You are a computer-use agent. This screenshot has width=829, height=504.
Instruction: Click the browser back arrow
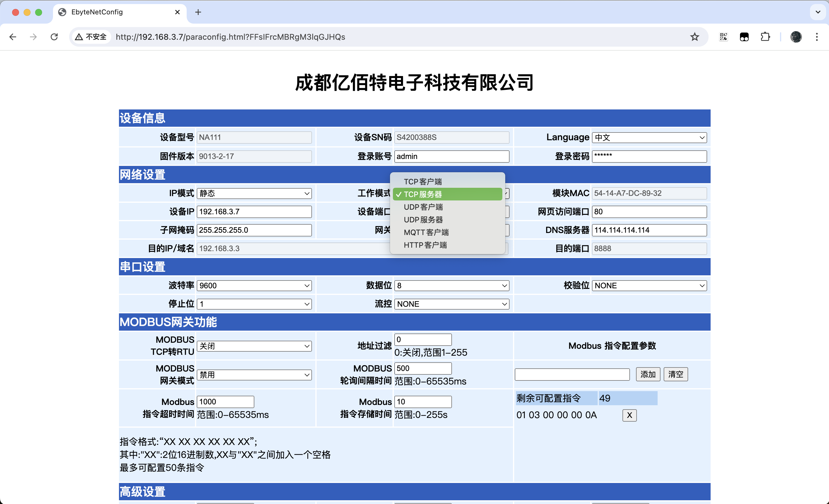(x=13, y=37)
